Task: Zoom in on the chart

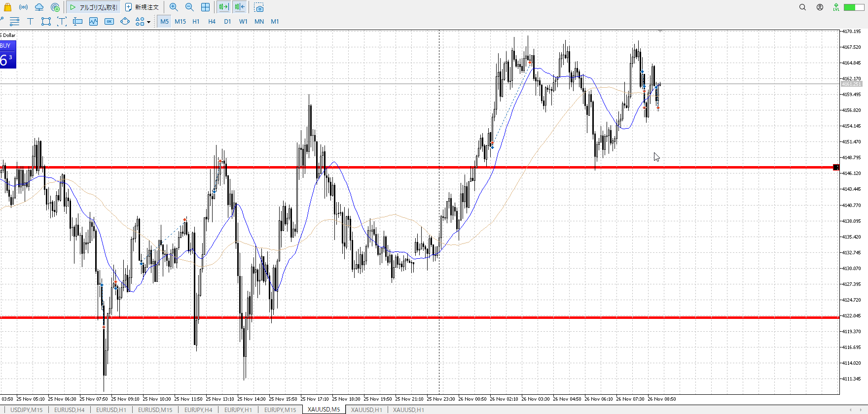Action: tap(174, 7)
